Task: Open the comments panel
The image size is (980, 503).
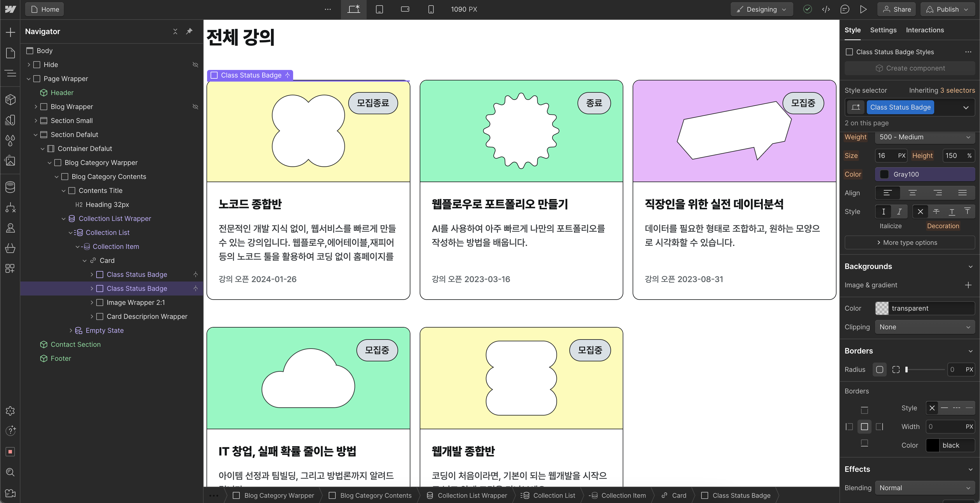Action: 845,9
